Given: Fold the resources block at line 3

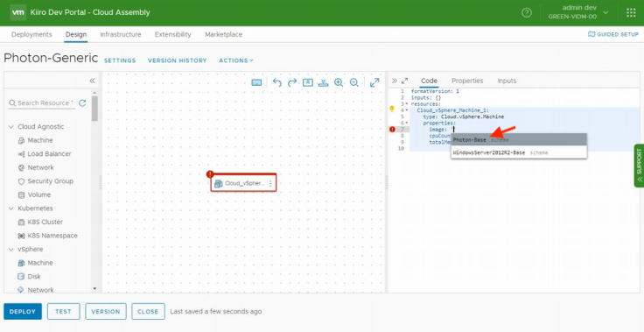Looking at the screenshot, I should pyautogui.click(x=407, y=104).
